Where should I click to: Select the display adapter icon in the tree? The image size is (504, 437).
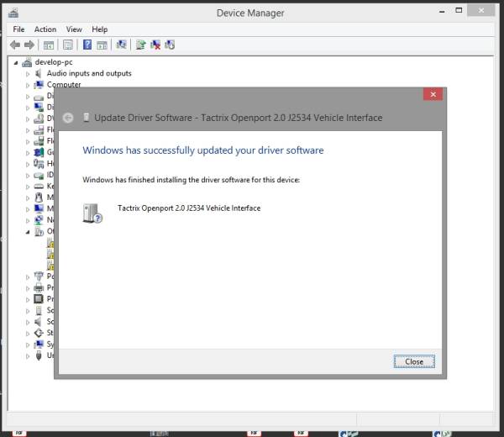[x=39, y=107]
